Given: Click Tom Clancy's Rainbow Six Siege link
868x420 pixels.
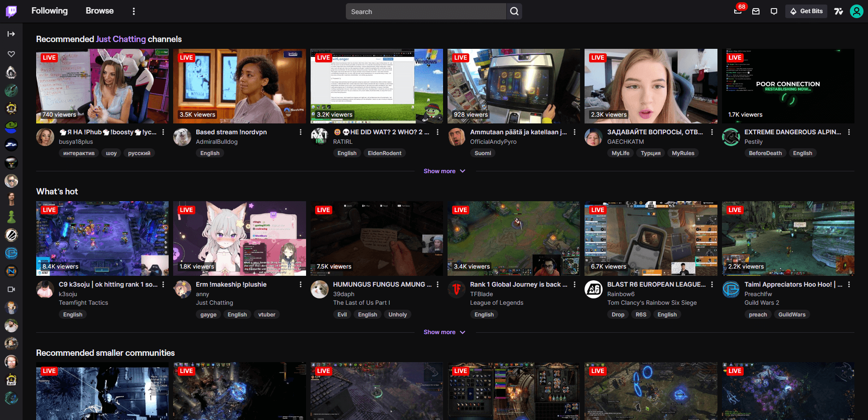Looking at the screenshot, I should (652, 303).
